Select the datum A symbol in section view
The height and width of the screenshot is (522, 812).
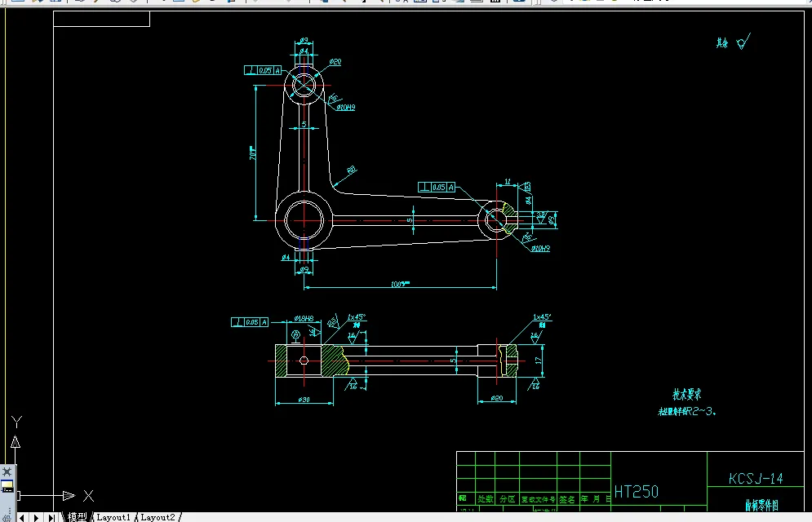(x=295, y=335)
